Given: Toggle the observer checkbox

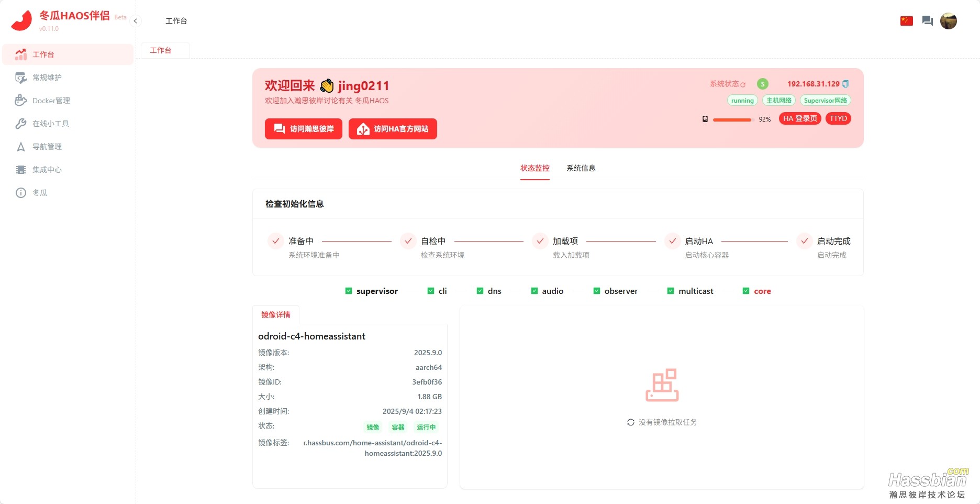Looking at the screenshot, I should click(597, 291).
